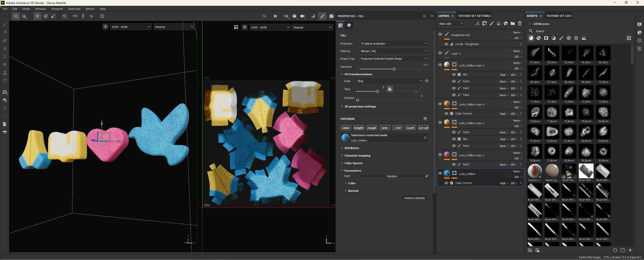Click the lock icon between Tiling sliders

(x=390, y=89)
